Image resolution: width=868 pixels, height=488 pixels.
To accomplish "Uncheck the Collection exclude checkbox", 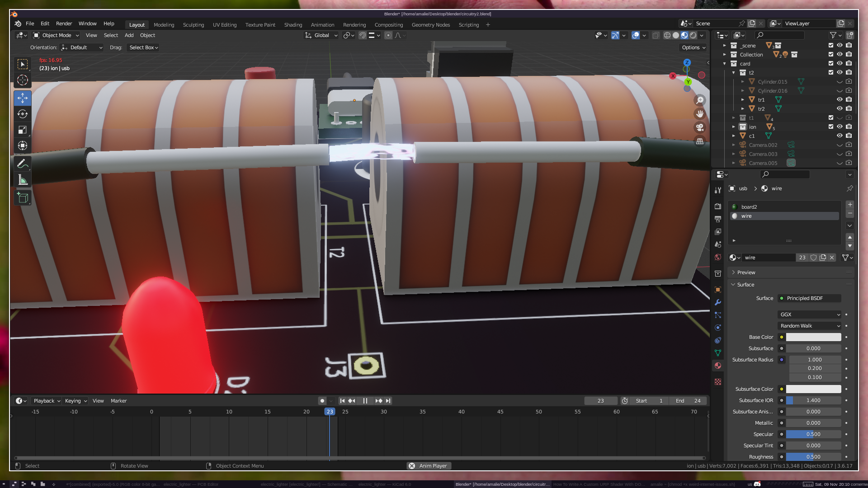I will [x=831, y=54].
